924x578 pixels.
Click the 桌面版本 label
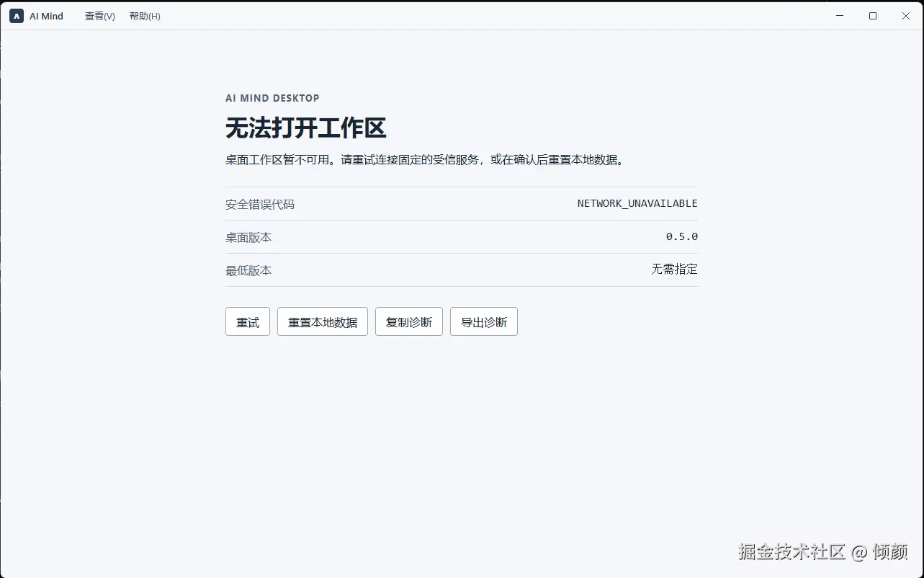click(x=248, y=237)
